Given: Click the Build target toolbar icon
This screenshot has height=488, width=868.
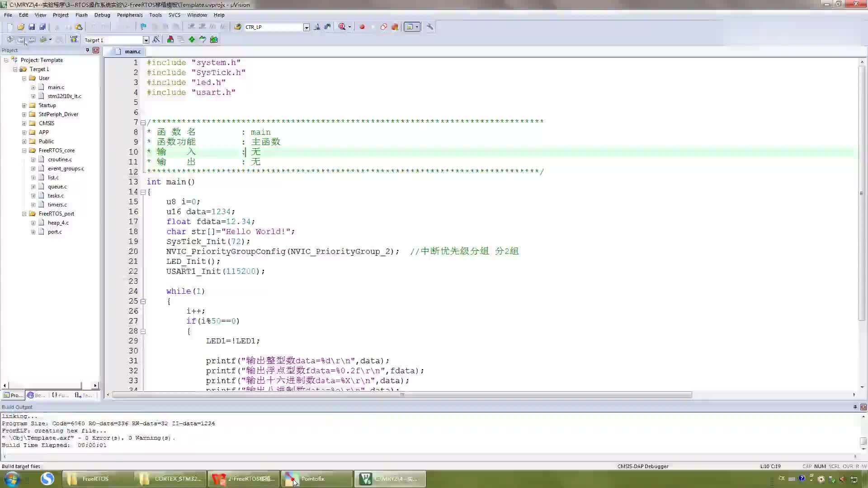Looking at the screenshot, I should pos(21,40).
